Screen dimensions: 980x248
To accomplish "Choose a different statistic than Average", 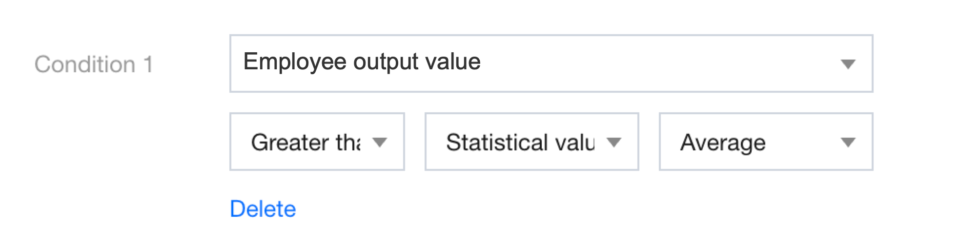I will tap(766, 142).
